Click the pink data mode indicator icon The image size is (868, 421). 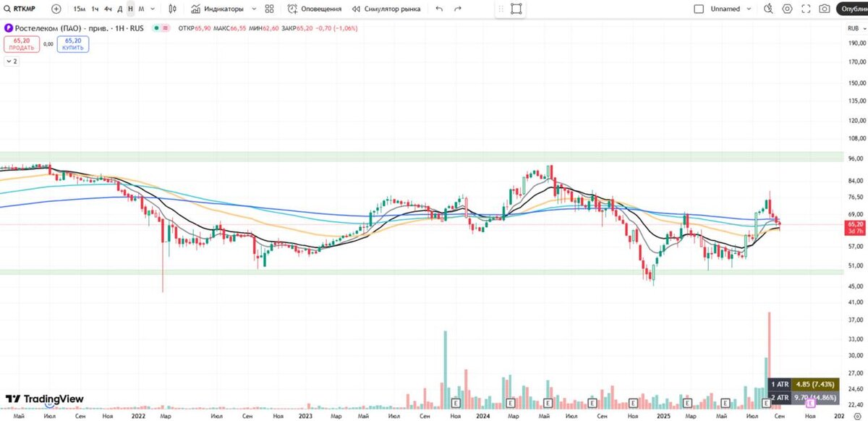(166, 28)
